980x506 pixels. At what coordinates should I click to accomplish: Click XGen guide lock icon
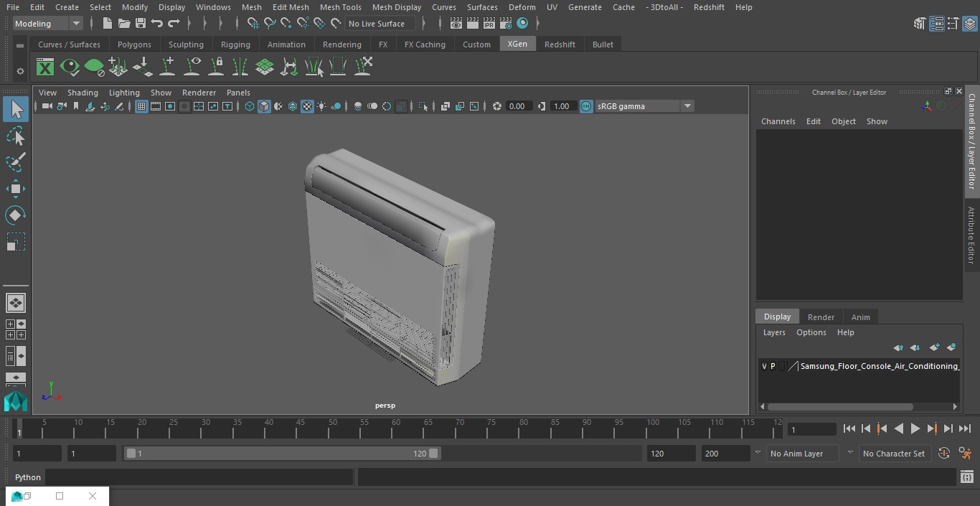(x=216, y=67)
